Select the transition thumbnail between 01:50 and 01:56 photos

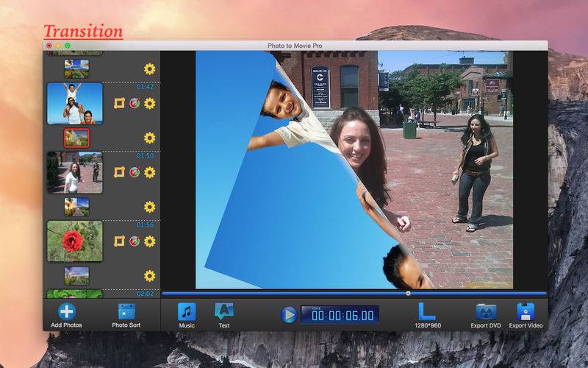77,207
